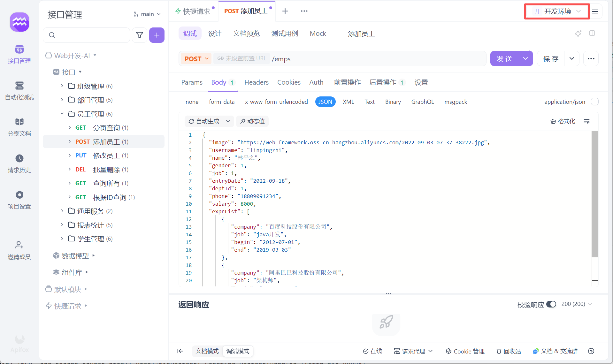Collapse the 员工管理 folder
613x364 pixels.
[62, 114]
